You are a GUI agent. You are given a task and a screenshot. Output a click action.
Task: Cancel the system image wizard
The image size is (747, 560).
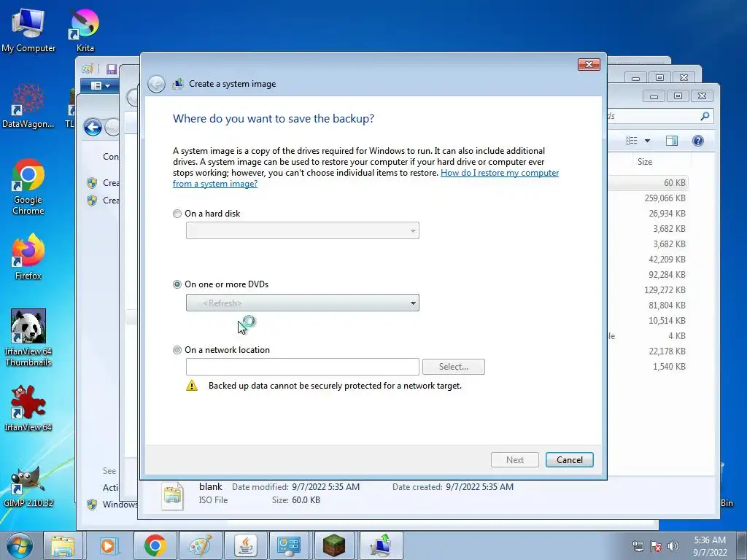coord(570,460)
